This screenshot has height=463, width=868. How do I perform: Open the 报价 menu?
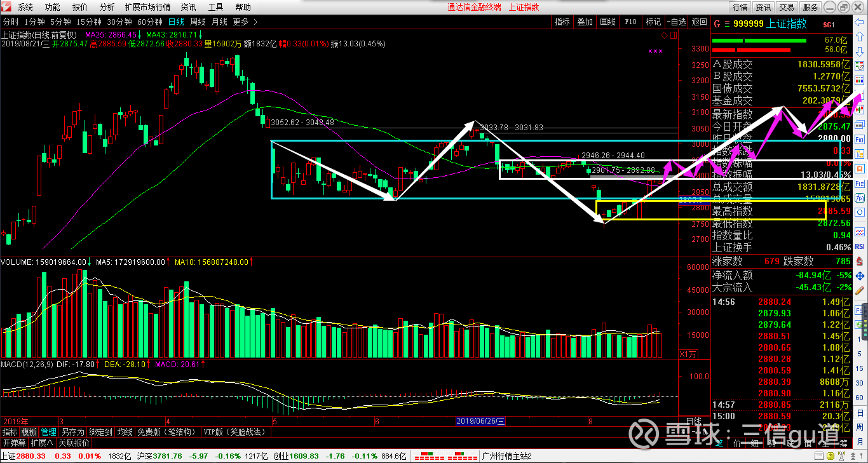point(80,7)
